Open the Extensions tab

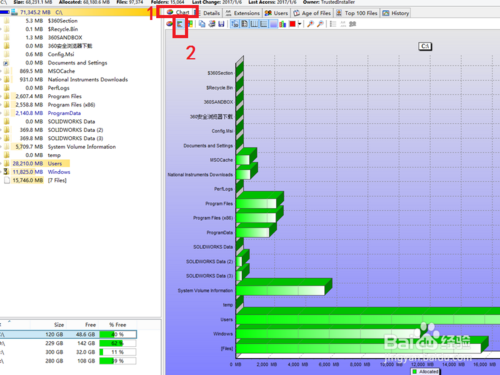[x=243, y=13]
